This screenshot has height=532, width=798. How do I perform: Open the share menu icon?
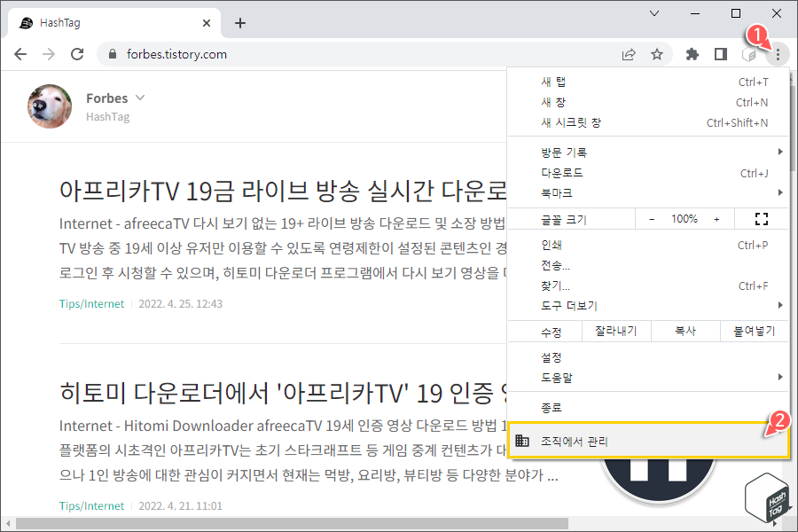click(x=629, y=54)
